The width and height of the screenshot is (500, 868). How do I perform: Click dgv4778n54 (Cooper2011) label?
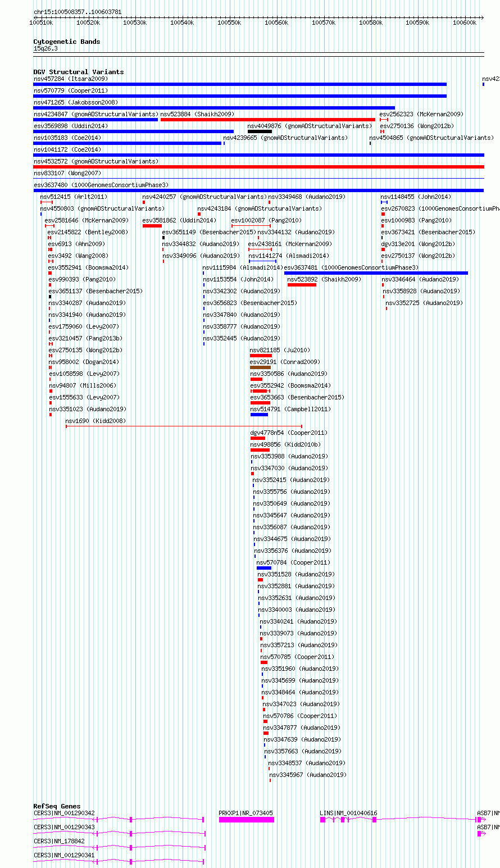point(288,433)
